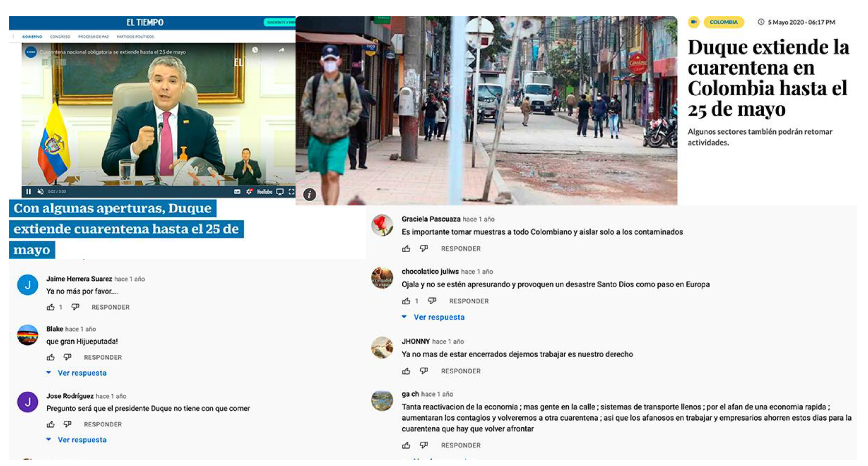Unmute the video sound
Image resolution: width=868 pixels, height=466 pixels.
click(x=40, y=192)
